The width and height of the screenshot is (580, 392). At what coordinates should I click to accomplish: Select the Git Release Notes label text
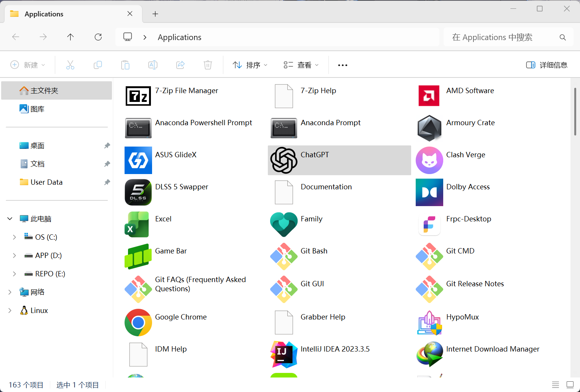coord(475,284)
